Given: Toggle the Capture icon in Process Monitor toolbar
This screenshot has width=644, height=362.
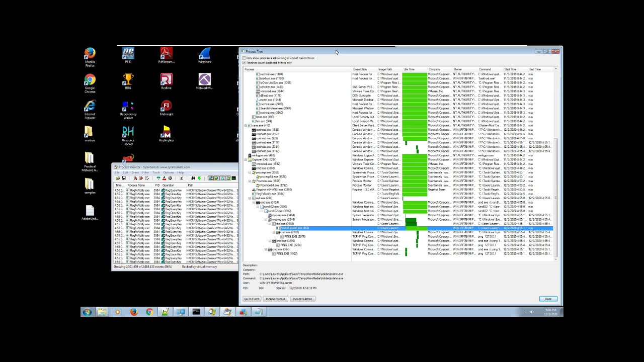Looking at the screenshot, I should tap(135, 178).
